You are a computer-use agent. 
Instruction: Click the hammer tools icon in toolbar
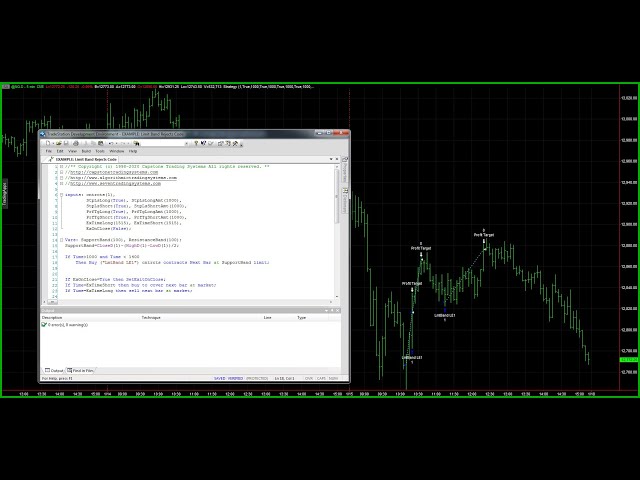point(235,143)
